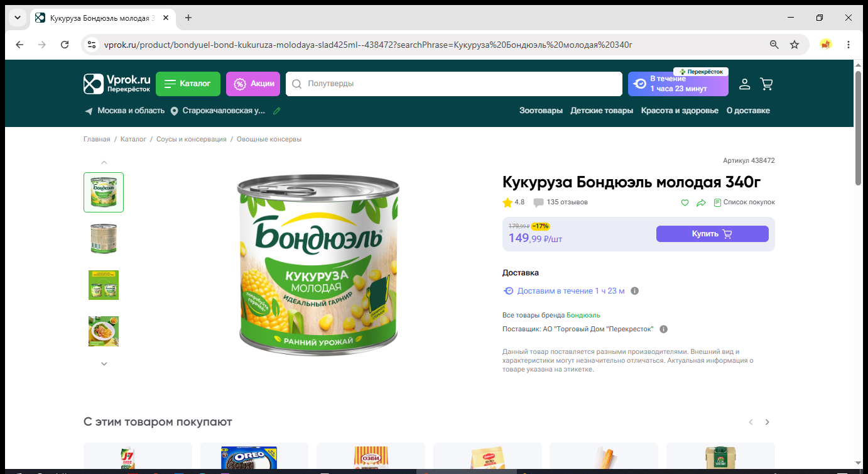Select fourth thumbnail with dish photo
The height and width of the screenshot is (474, 868).
104,331
